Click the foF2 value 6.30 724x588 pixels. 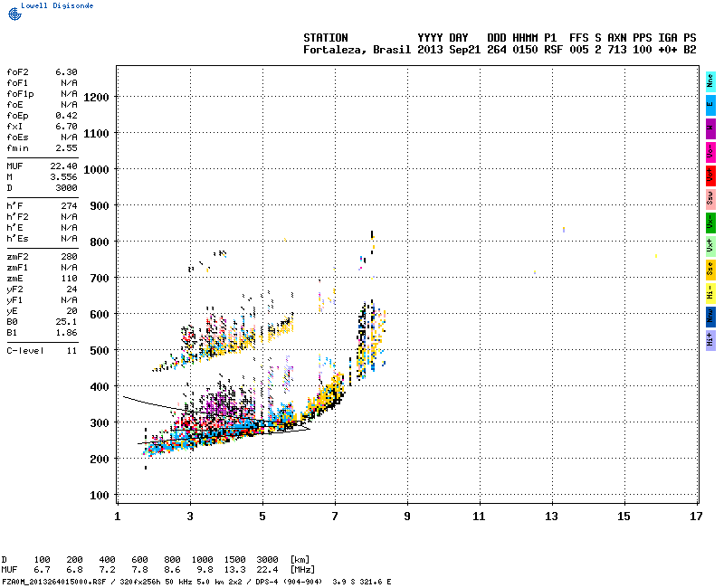pyautogui.click(x=66, y=72)
